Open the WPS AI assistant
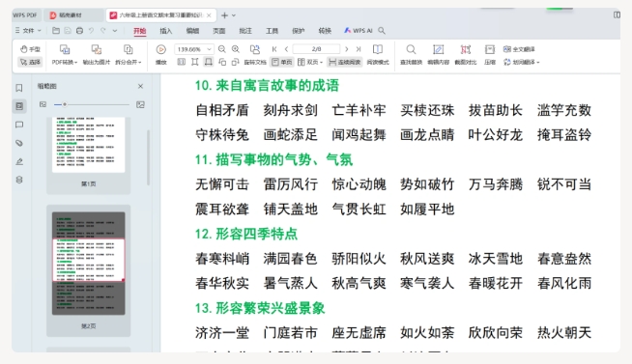The height and width of the screenshot is (364, 632). (x=359, y=30)
